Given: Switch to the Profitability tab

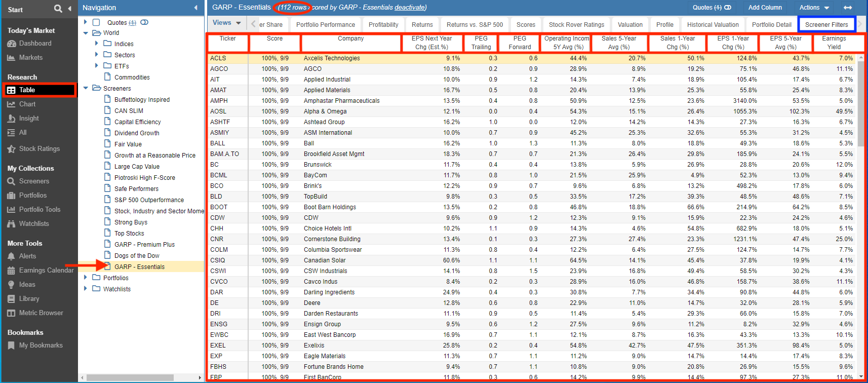Looking at the screenshot, I should pos(383,24).
